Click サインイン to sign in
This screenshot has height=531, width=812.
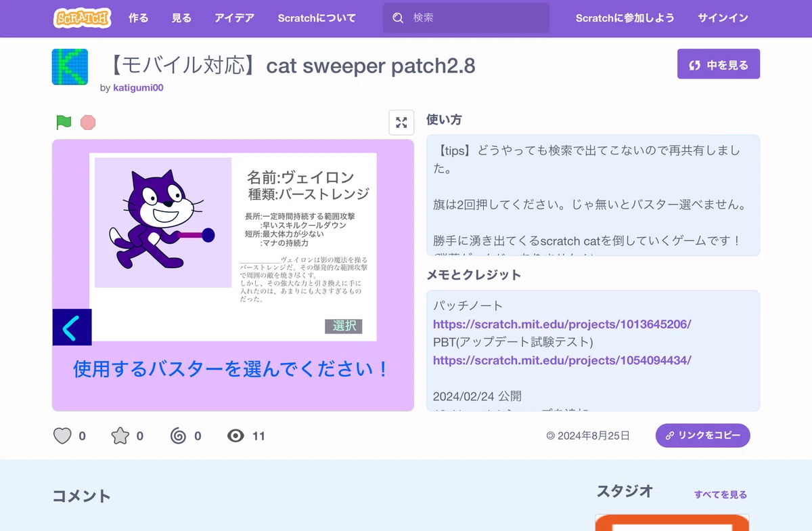[723, 18]
